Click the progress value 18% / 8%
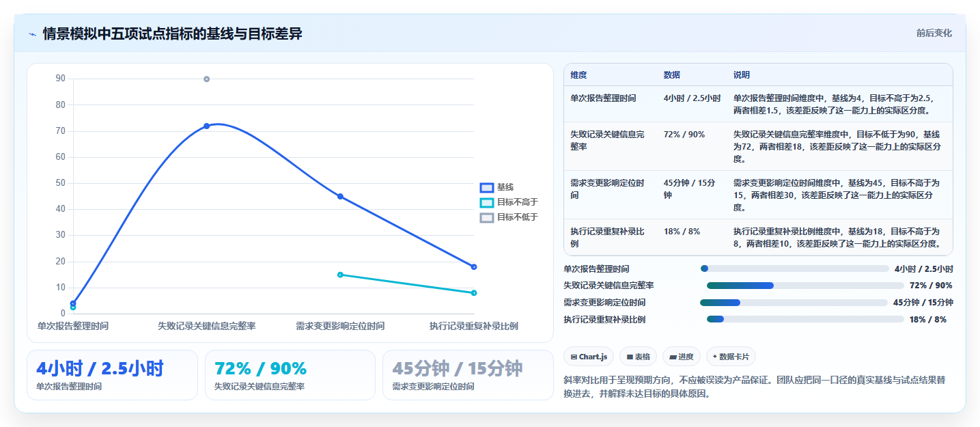Image resolution: width=980 pixels, height=427 pixels. click(928, 319)
